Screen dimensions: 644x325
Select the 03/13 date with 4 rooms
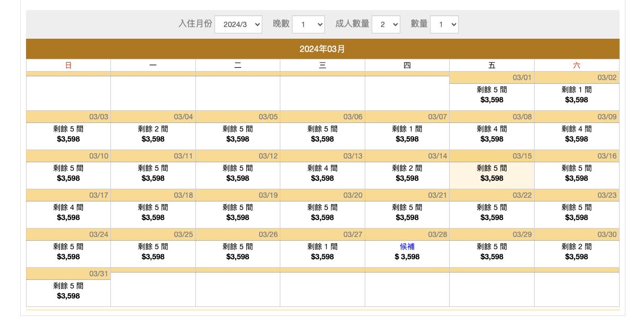(322, 173)
